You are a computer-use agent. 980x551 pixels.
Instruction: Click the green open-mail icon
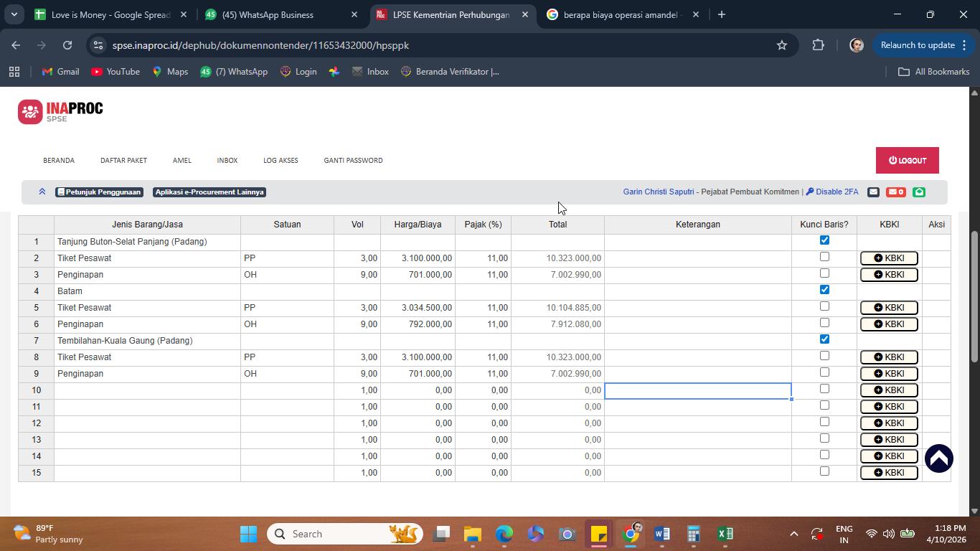point(919,192)
